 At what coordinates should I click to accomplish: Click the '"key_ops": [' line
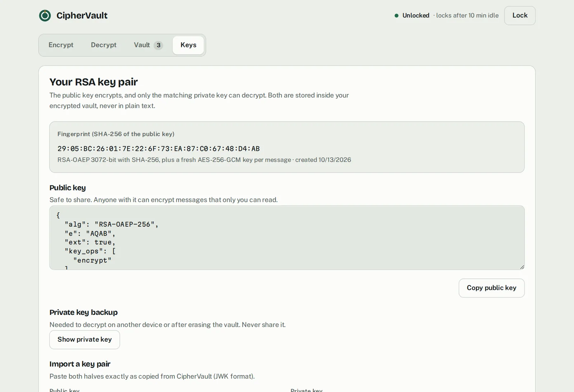(90, 251)
